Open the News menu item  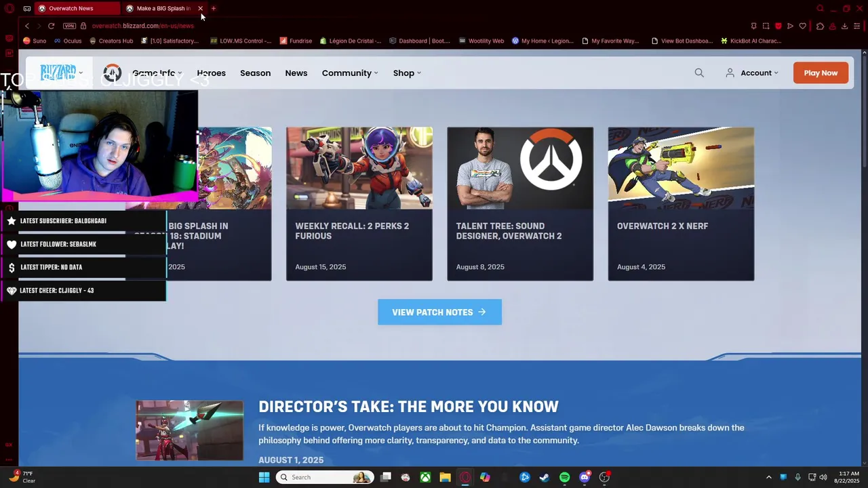[296, 73]
